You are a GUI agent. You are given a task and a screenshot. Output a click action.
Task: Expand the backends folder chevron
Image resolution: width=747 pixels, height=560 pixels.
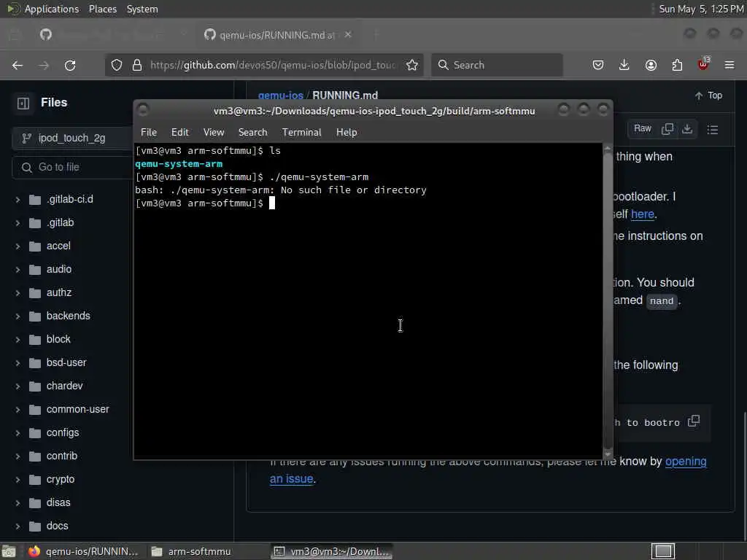point(18,316)
